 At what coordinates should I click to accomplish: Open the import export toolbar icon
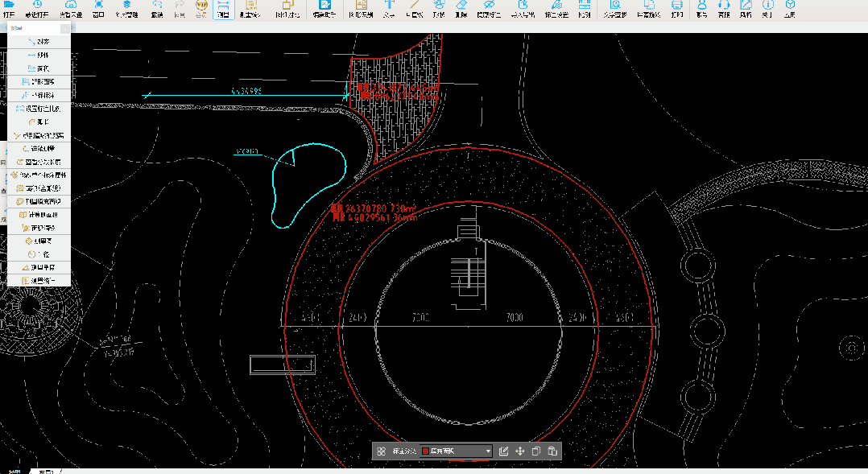(523, 9)
